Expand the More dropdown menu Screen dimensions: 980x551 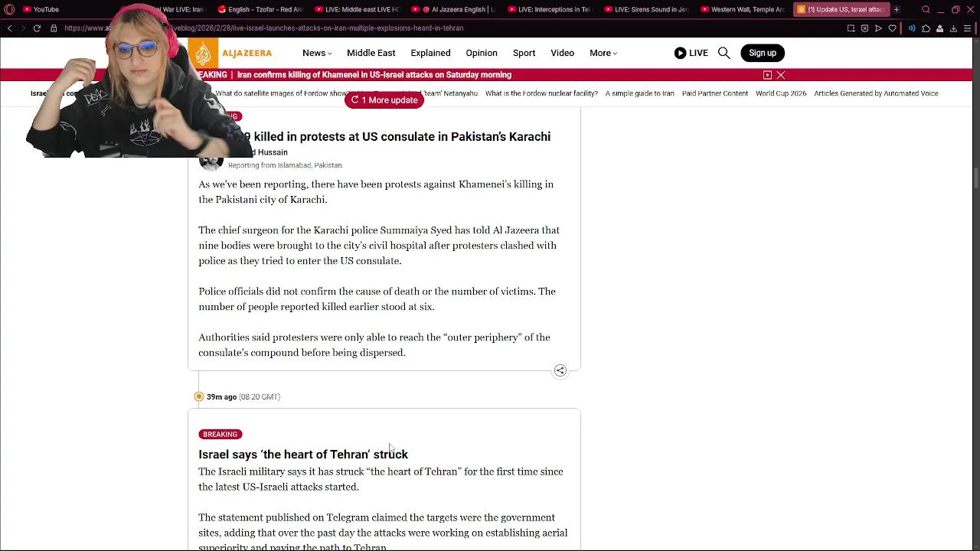pos(603,53)
